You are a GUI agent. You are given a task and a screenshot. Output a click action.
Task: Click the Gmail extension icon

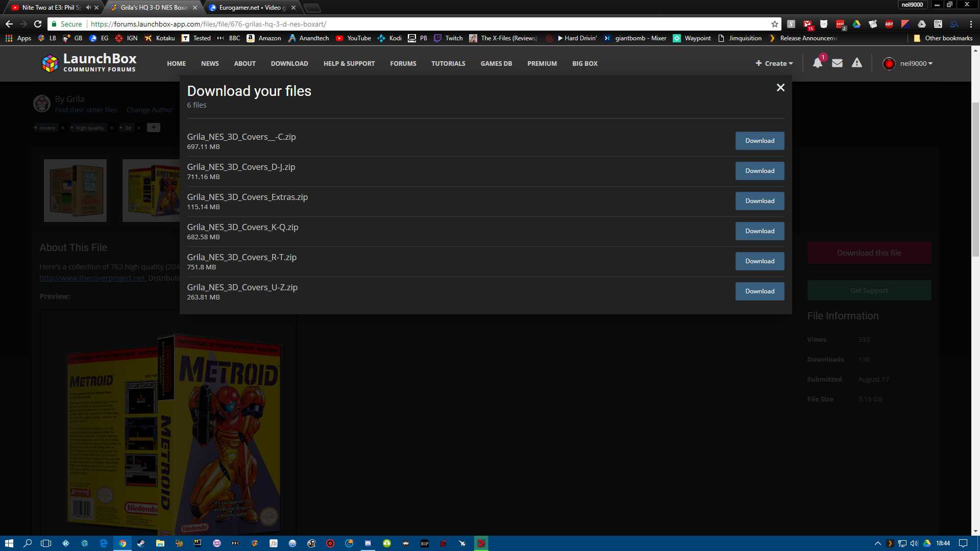(807, 24)
